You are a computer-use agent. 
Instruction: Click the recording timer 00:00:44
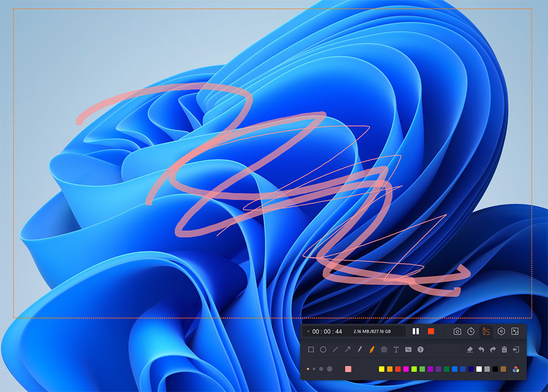point(327,332)
